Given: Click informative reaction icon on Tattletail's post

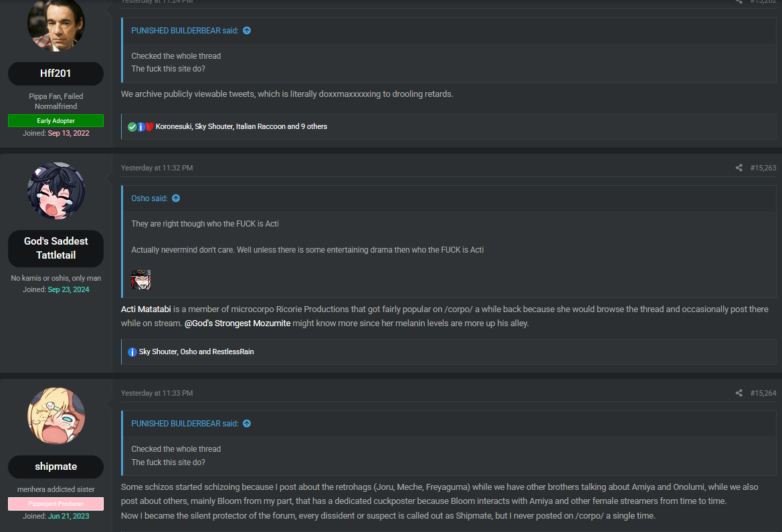Looking at the screenshot, I should (x=132, y=352).
